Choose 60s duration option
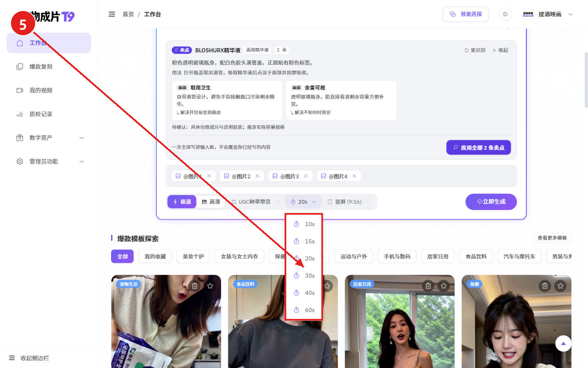 pos(304,310)
